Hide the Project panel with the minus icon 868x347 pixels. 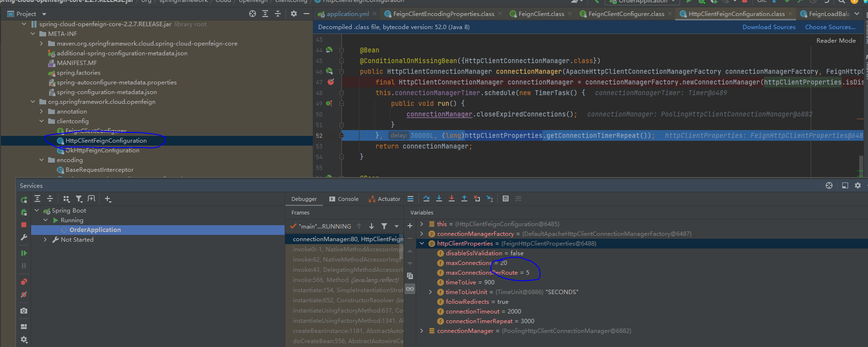pos(306,14)
